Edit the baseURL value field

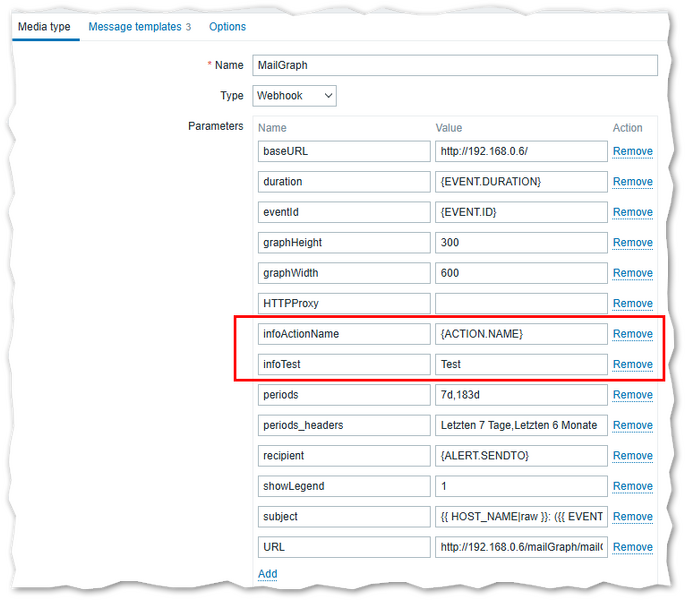(x=521, y=152)
